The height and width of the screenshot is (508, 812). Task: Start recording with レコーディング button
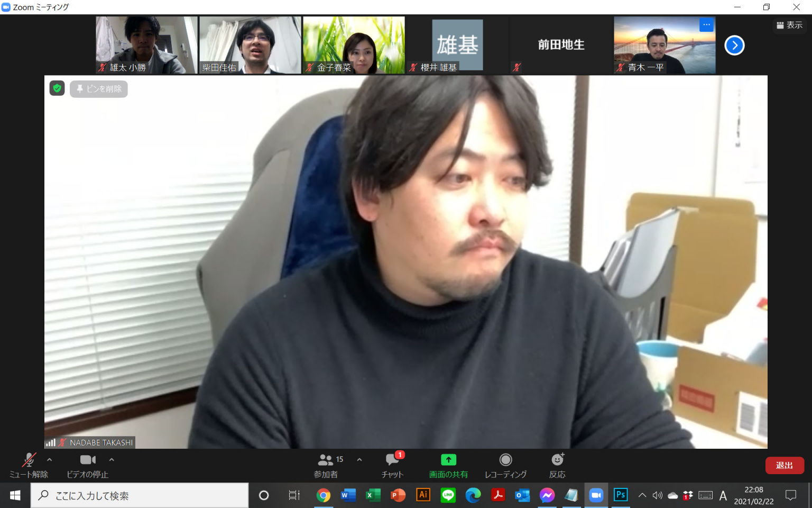pyautogui.click(x=505, y=460)
